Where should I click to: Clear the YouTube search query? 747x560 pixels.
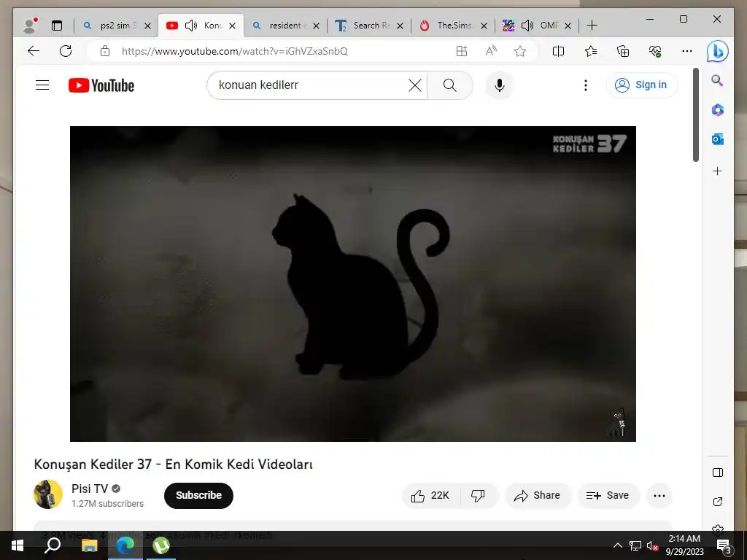coord(415,85)
